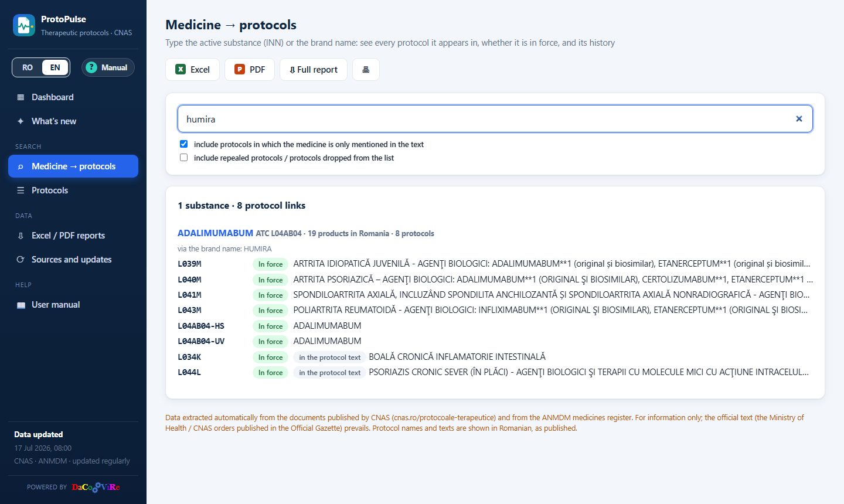This screenshot has width=844, height=504.
Task: Clear the humira search text
Action: 799,119
